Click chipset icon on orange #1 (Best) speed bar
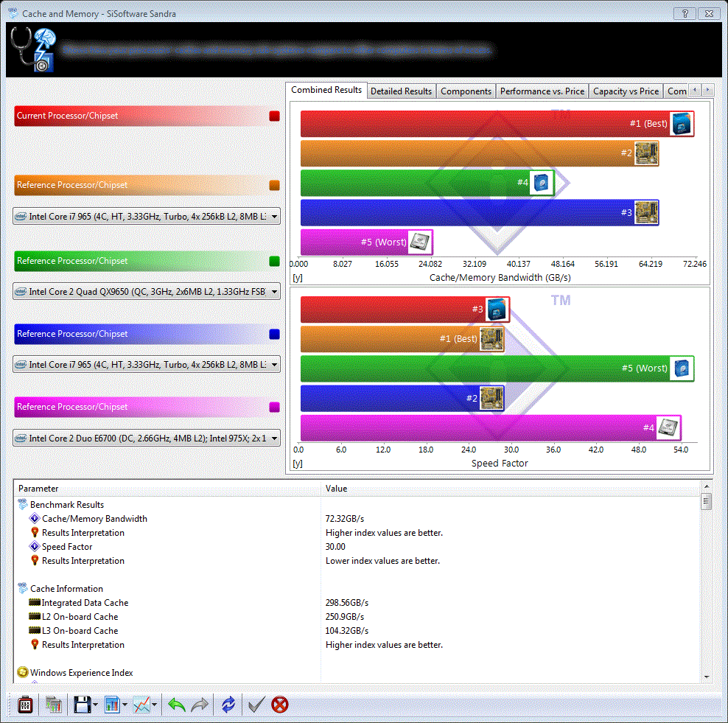Screen dimensions: 728x723 click(491, 338)
